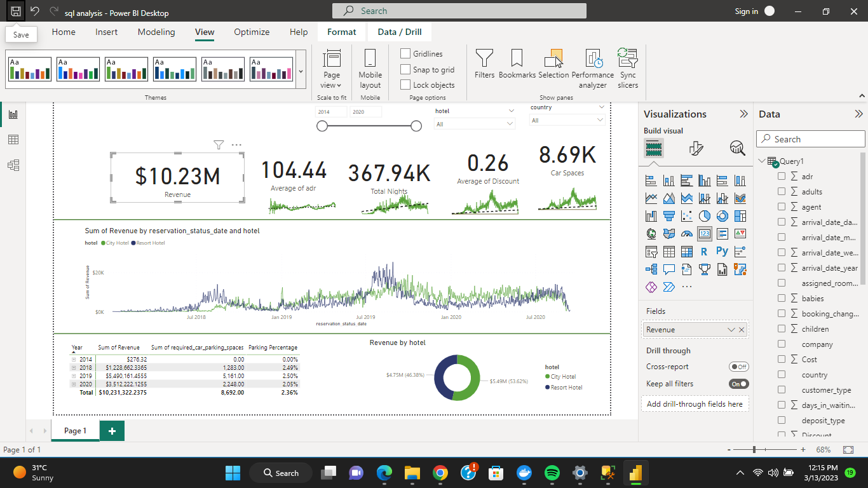This screenshot has height=488, width=868.
Task: Select the donut chart visualization icon
Action: pos(722,215)
